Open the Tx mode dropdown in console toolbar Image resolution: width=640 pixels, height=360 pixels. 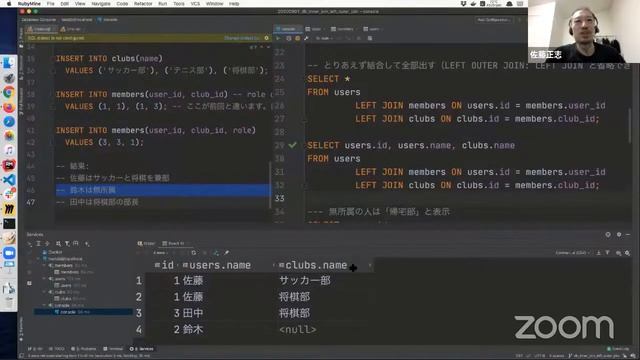(324, 38)
